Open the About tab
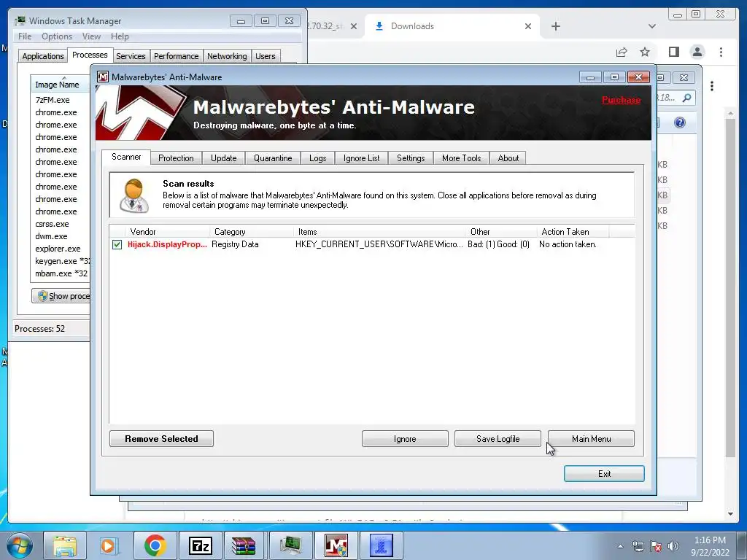Screen dimensions: 747x560 508,158
